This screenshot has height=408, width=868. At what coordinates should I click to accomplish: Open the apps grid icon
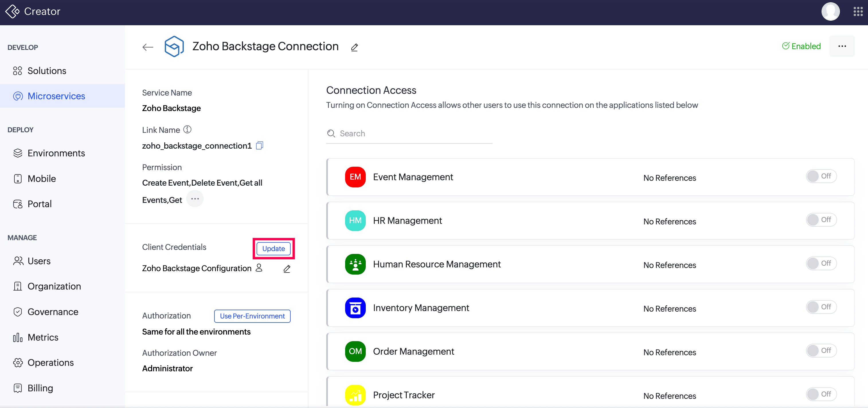pos(858,11)
